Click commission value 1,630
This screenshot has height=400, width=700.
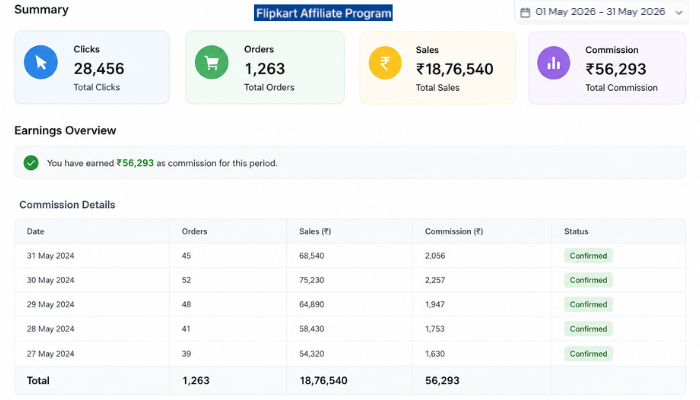[x=435, y=354]
